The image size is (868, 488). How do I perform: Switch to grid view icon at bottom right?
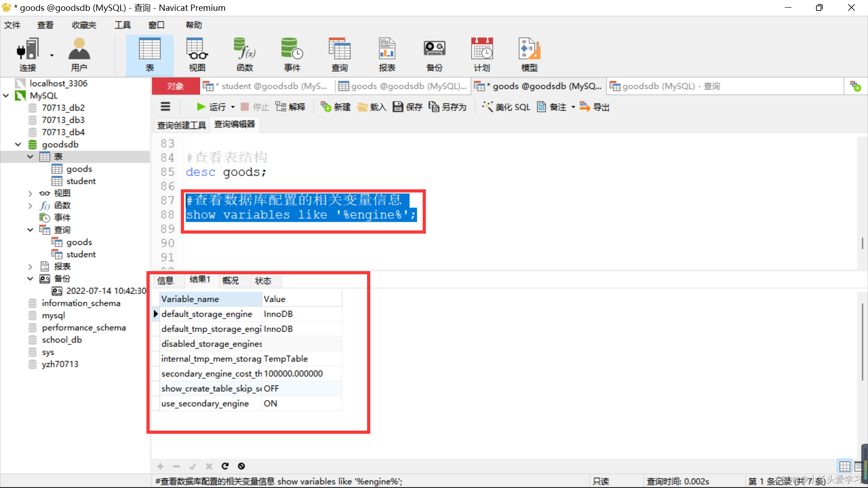[x=844, y=466]
